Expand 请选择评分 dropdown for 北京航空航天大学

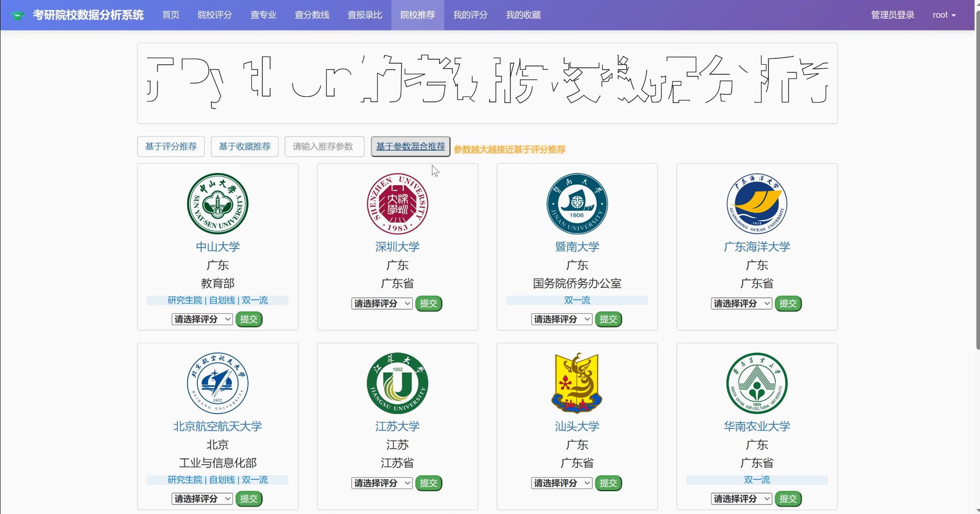click(202, 499)
